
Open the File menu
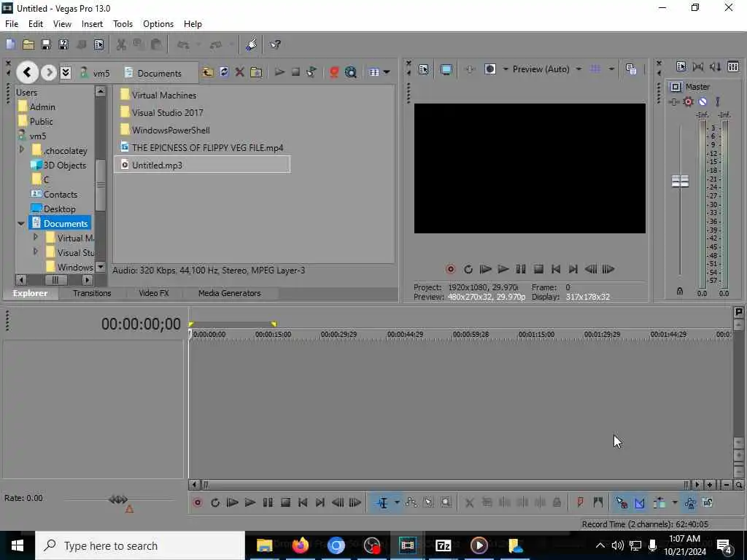click(x=12, y=24)
